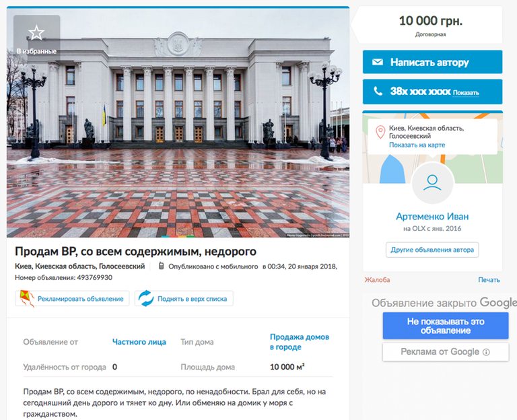Viewport: 517px width, 420px height.
Task: Click the Объявление от label
Action: pos(50,342)
